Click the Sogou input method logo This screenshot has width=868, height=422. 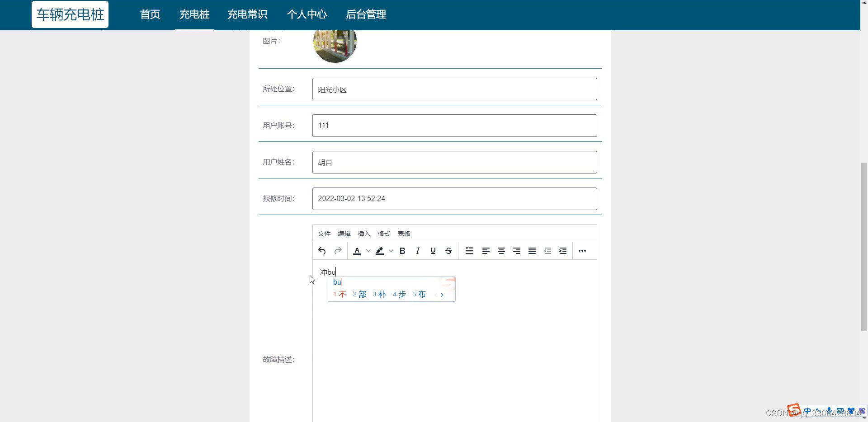click(x=794, y=410)
